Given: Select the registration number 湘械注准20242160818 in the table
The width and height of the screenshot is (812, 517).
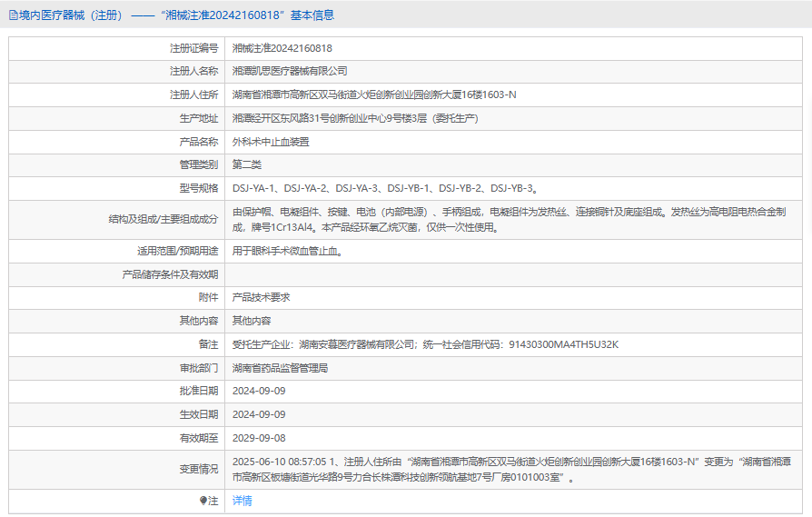Looking at the screenshot, I should click(x=282, y=48).
